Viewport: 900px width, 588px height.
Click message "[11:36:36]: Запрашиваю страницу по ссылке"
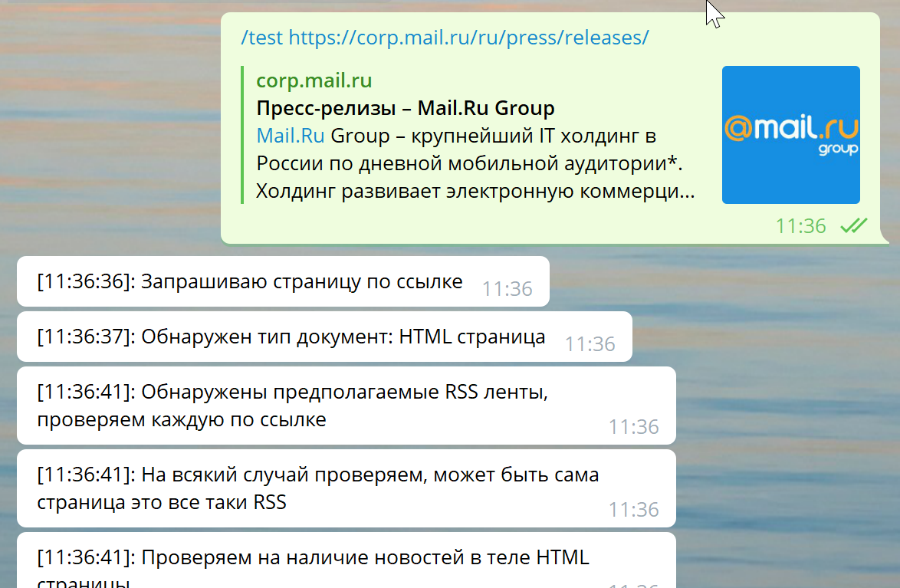[x=283, y=281]
